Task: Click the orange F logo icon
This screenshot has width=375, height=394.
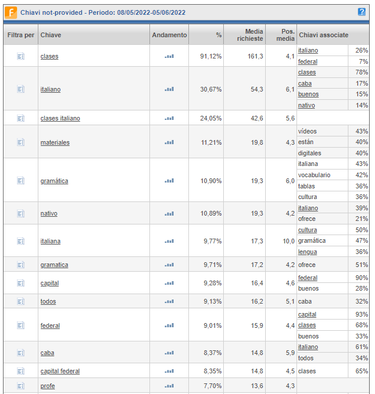Action: 11,13
